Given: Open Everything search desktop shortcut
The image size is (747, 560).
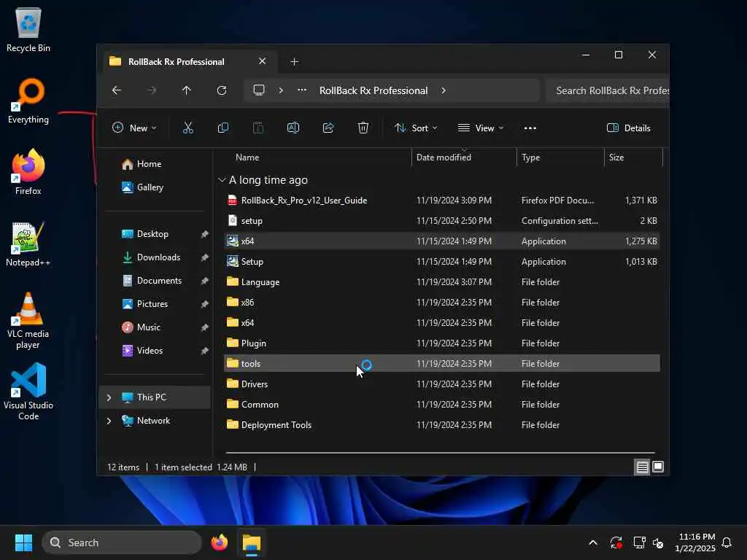Looking at the screenshot, I should [28, 101].
